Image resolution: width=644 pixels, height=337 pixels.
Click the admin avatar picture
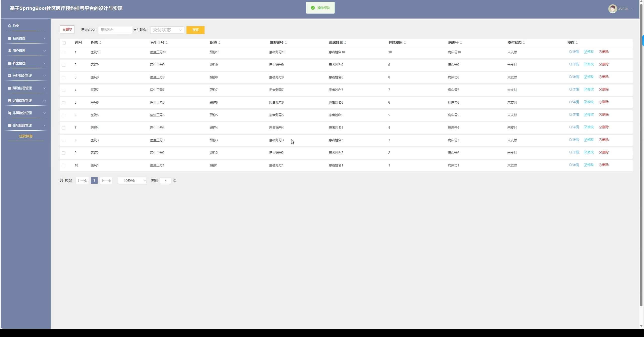[612, 9]
